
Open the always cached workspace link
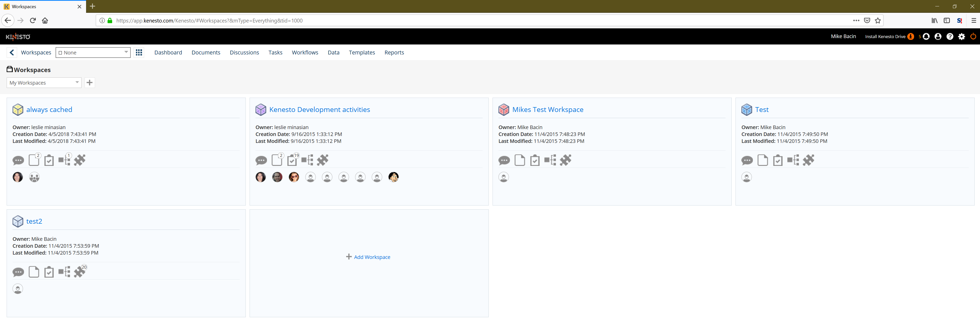click(49, 110)
